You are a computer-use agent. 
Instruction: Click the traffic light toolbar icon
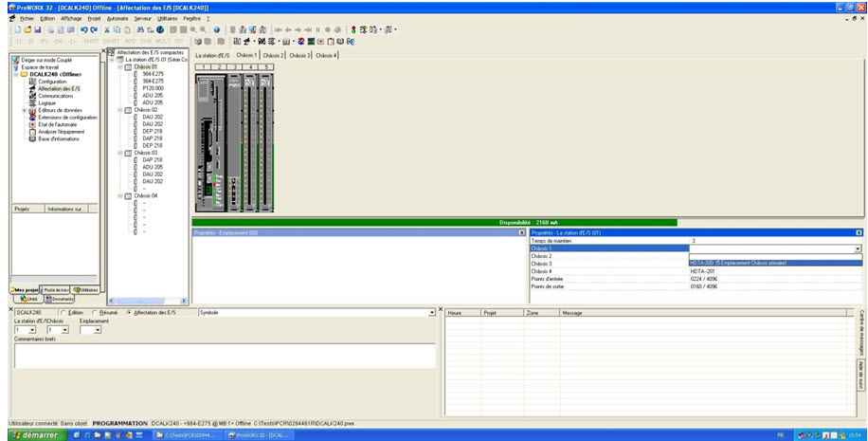(353, 30)
